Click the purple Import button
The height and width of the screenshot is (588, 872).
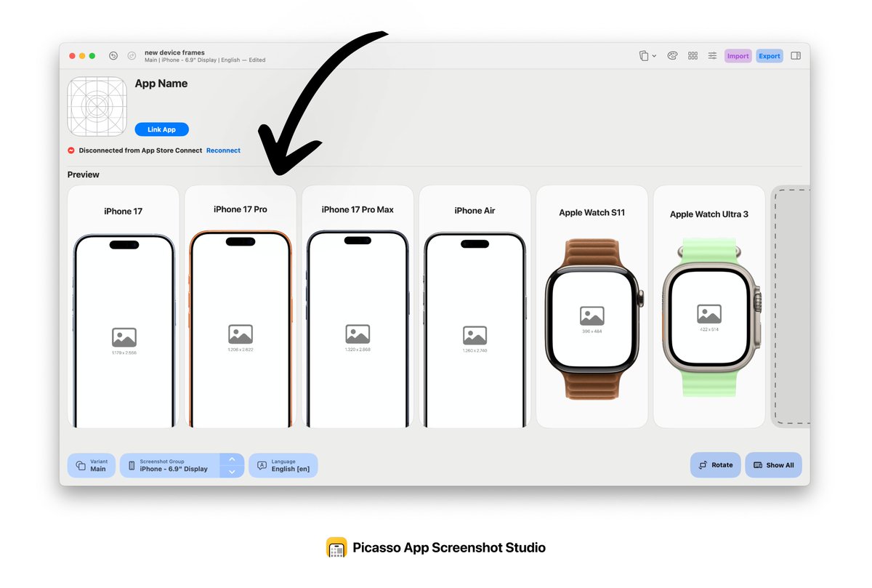738,56
